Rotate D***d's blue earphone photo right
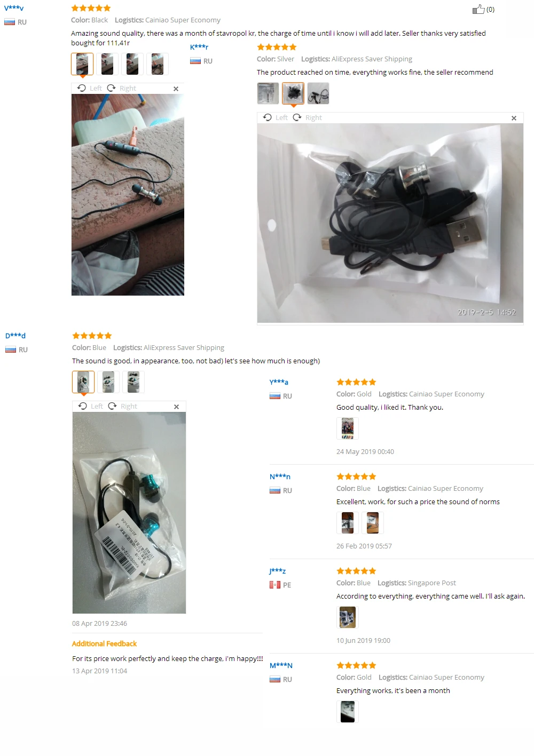 123,406
